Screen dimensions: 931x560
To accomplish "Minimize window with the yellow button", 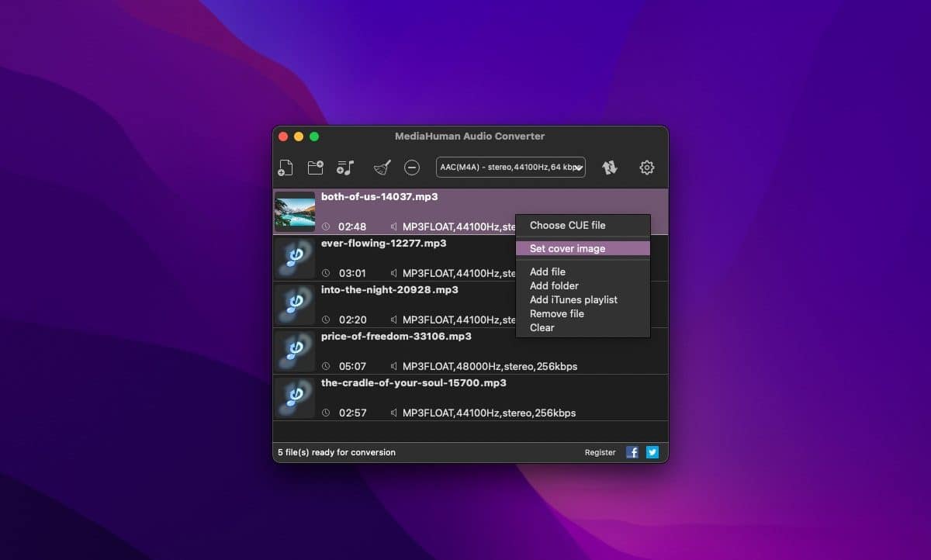I will tap(299, 137).
